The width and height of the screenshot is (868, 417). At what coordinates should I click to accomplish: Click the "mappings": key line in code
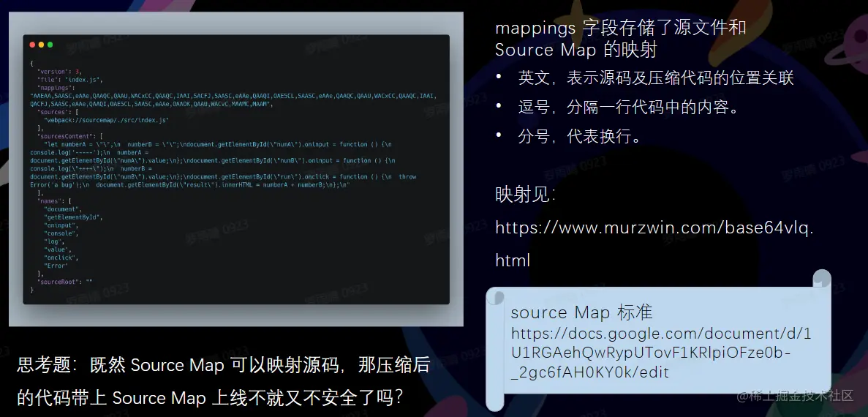click(56, 88)
